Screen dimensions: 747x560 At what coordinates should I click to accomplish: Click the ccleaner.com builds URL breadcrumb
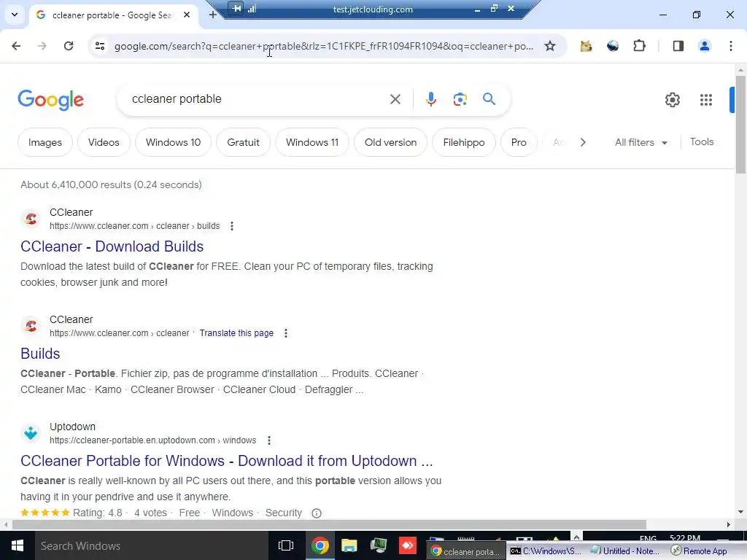pyautogui.click(x=134, y=226)
